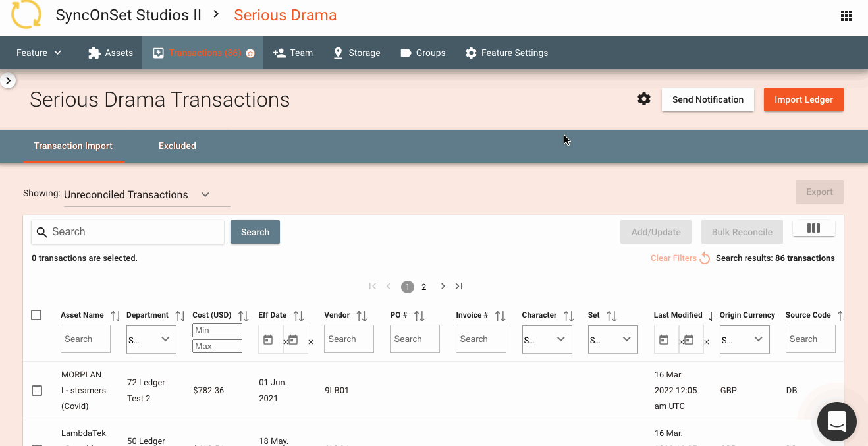Open Last Modified start calendar picker
Viewport: 868px width, 446px height.
click(664, 340)
